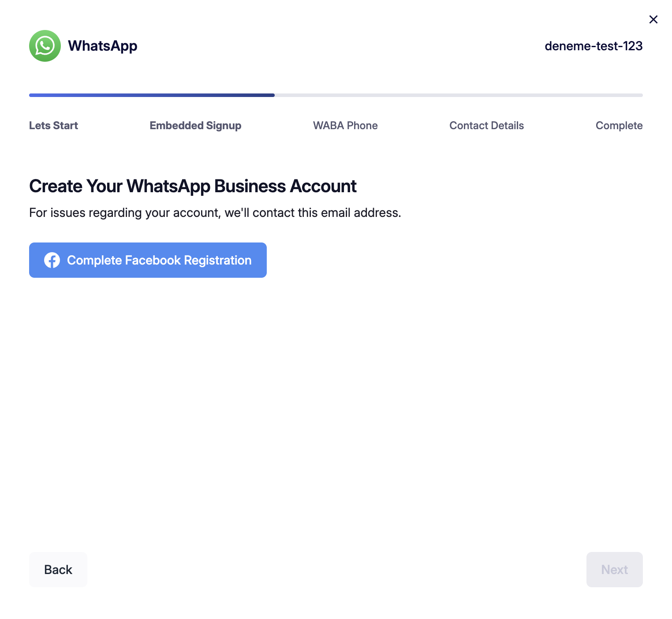
Task: Select the Embedded Signup step
Action: pyautogui.click(x=195, y=126)
